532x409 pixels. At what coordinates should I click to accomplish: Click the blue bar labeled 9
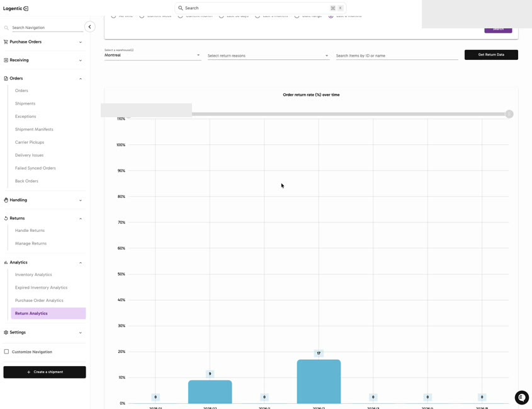click(x=210, y=392)
